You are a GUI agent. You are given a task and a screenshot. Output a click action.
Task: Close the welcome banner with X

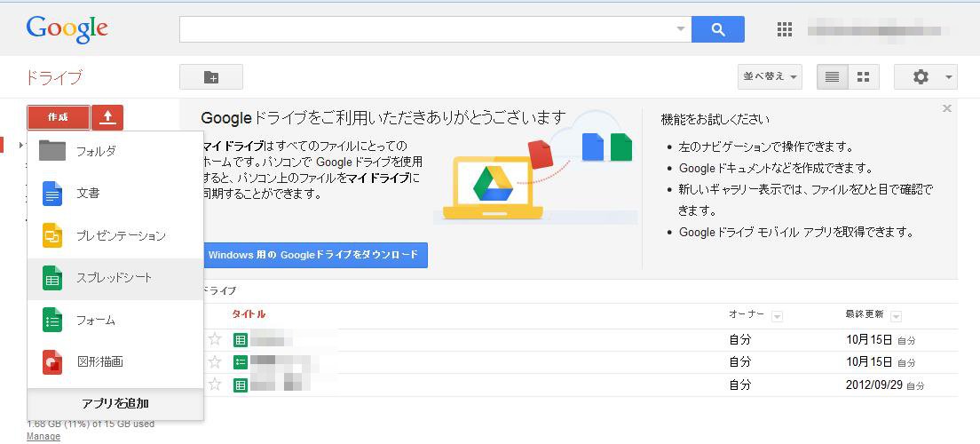tap(947, 108)
